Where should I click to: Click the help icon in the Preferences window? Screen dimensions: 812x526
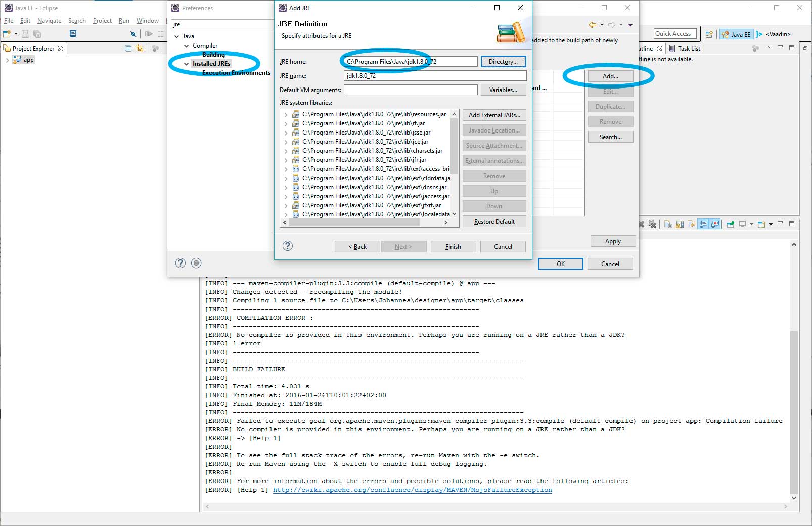coord(181,263)
